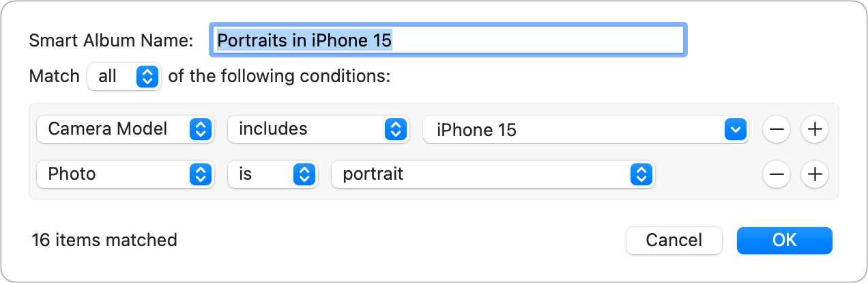This screenshot has height=283, width=868.
Task: Open the Camera Model criteria dropdown
Action: [126, 129]
